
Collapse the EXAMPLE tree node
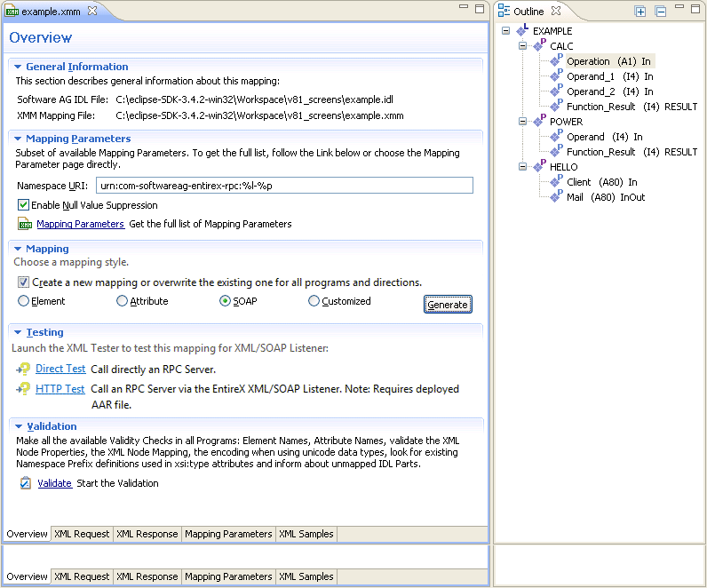[x=506, y=31]
